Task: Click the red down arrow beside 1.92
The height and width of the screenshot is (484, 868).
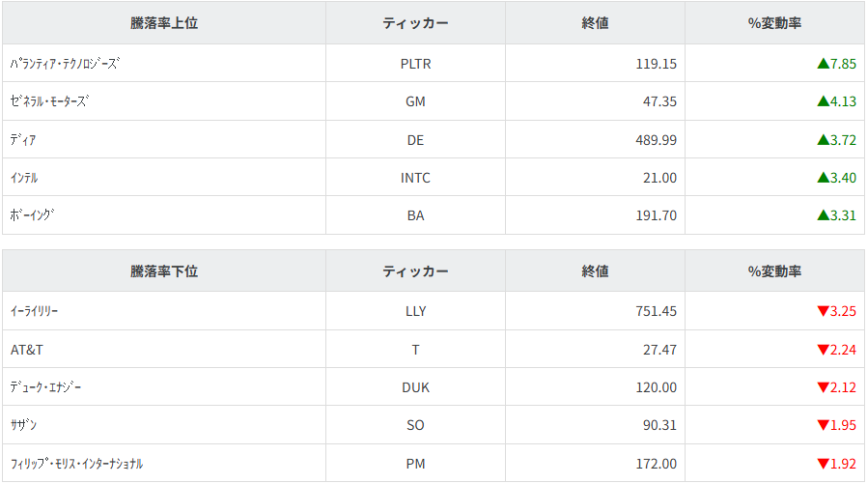Action: [x=823, y=464]
